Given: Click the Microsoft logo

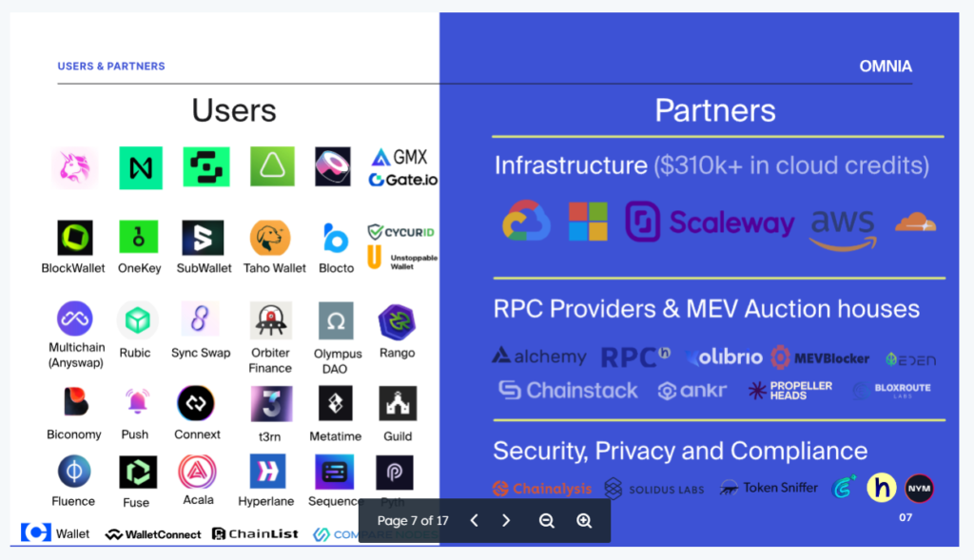Looking at the screenshot, I should point(588,221).
